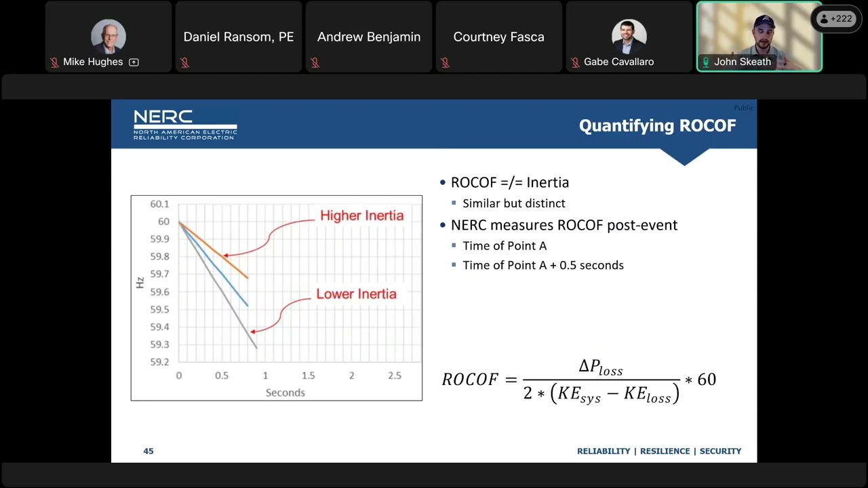Open the +222 more participants list
Screen dimensions: 868x488
835,19
